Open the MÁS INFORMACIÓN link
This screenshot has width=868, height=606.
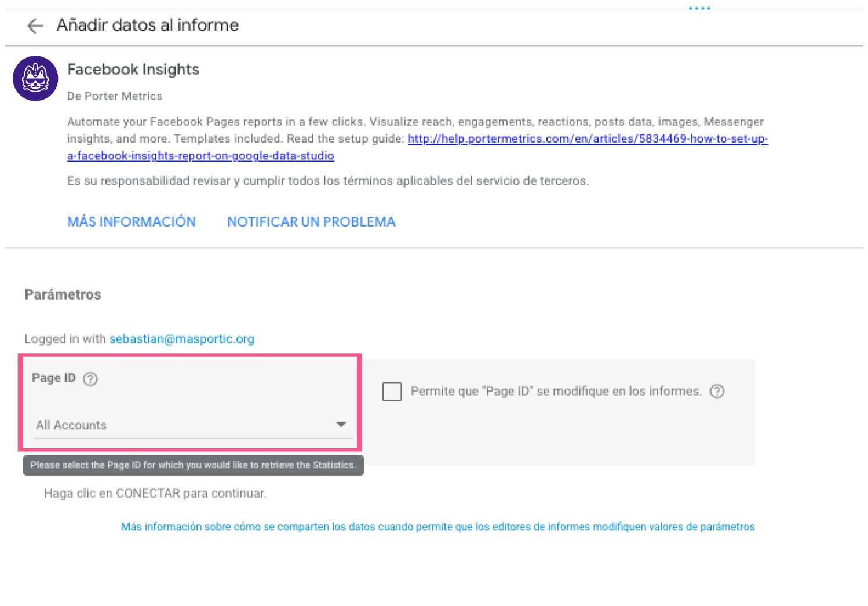132,222
